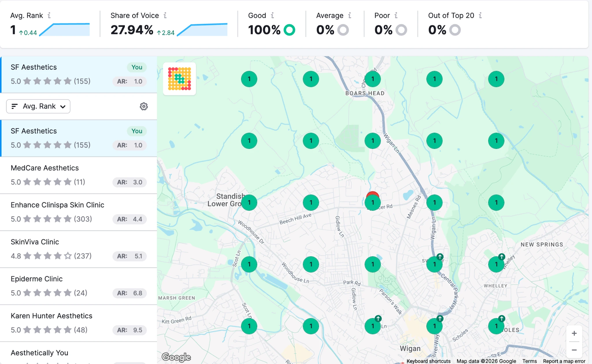Click the Map data ©2026 Google text

[x=486, y=361]
